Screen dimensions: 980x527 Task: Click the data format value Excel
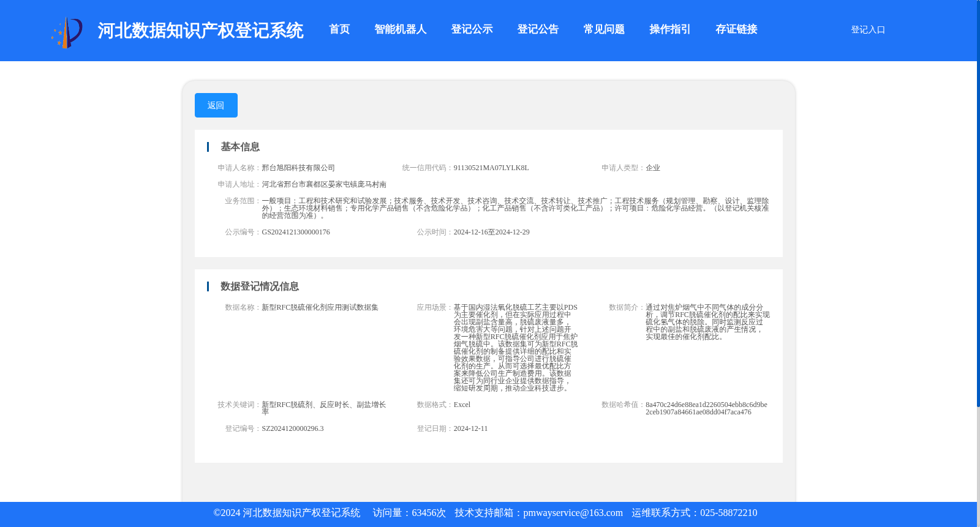462,405
